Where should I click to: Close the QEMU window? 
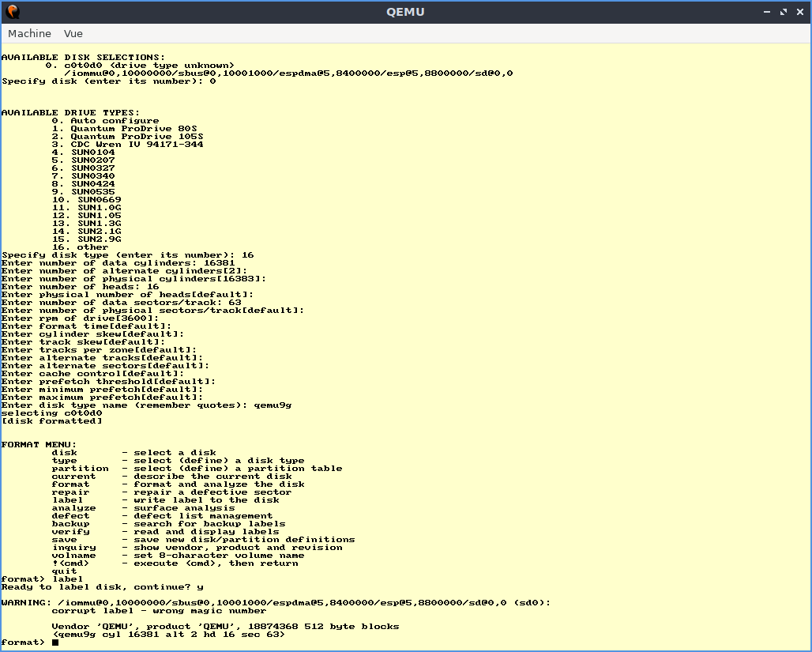click(800, 12)
